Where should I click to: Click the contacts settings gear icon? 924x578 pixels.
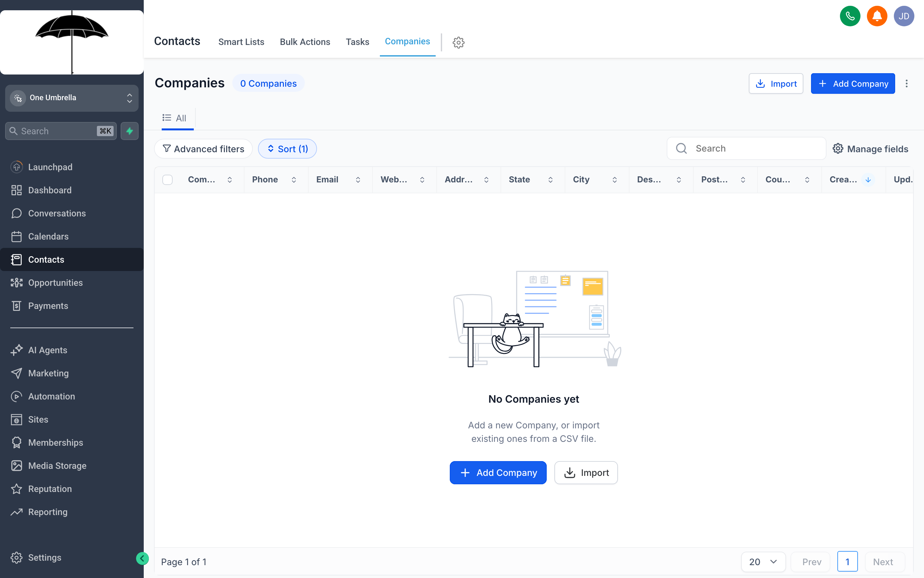[458, 42]
